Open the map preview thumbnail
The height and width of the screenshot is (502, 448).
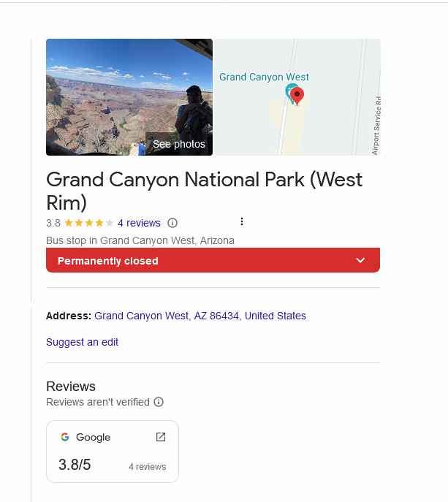click(297, 97)
